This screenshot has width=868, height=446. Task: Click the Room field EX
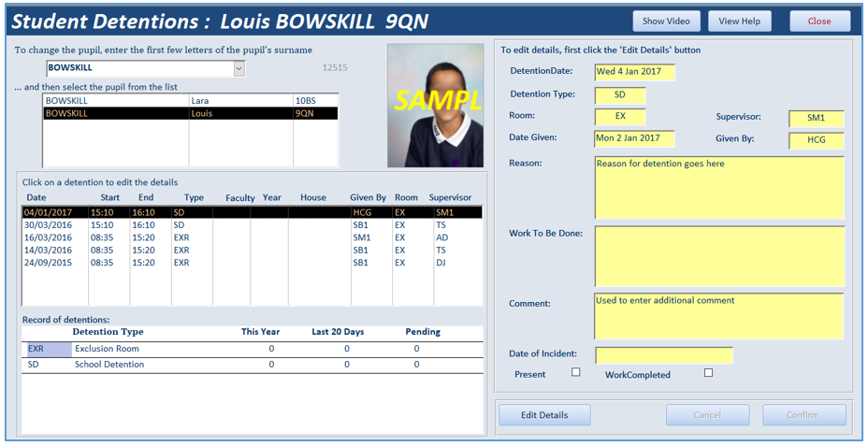point(620,117)
